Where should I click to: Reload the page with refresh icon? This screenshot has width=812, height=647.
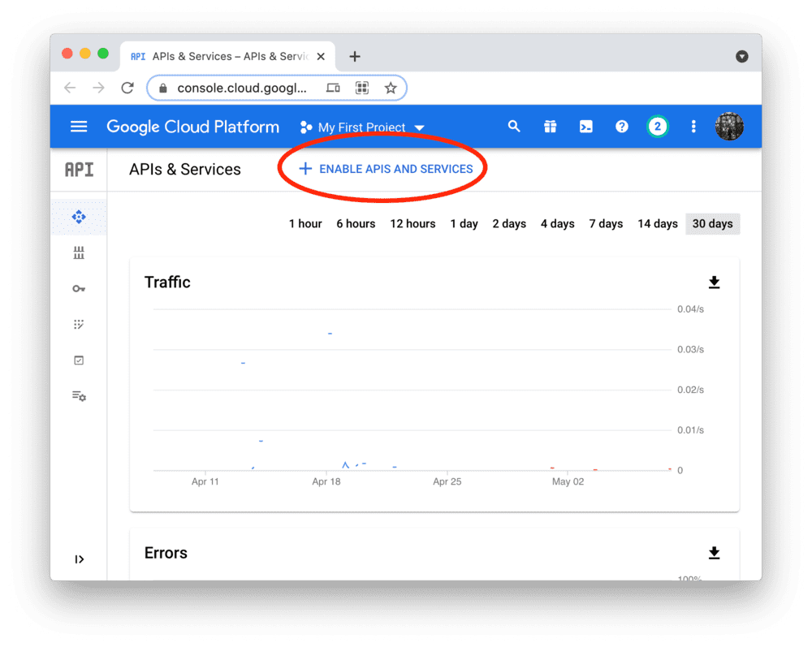(x=127, y=88)
